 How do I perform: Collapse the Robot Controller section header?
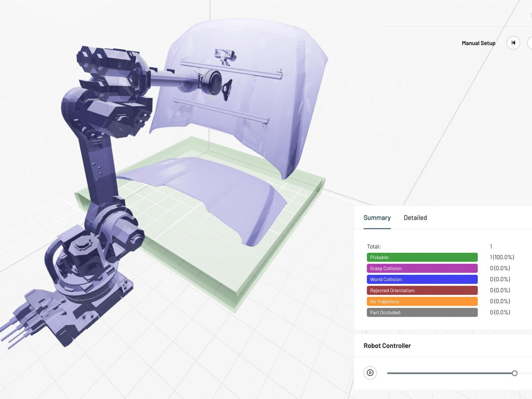pos(387,346)
